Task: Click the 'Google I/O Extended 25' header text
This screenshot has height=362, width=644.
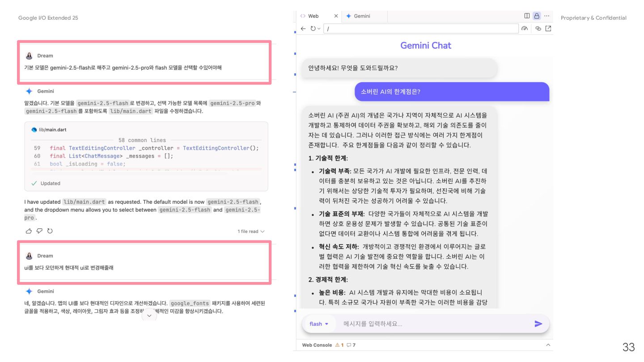Action: click(48, 18)
